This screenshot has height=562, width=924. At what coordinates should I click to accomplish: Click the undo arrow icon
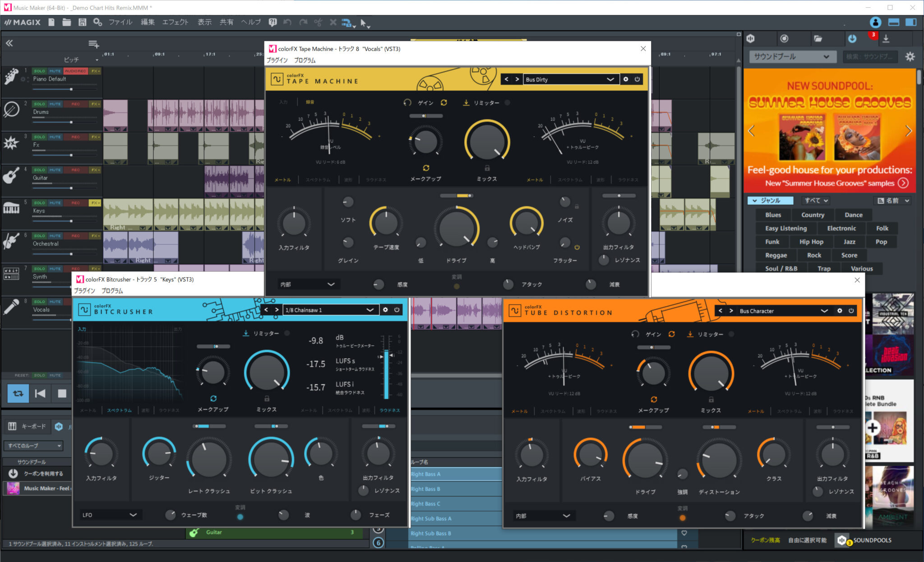tap(288, 22)
